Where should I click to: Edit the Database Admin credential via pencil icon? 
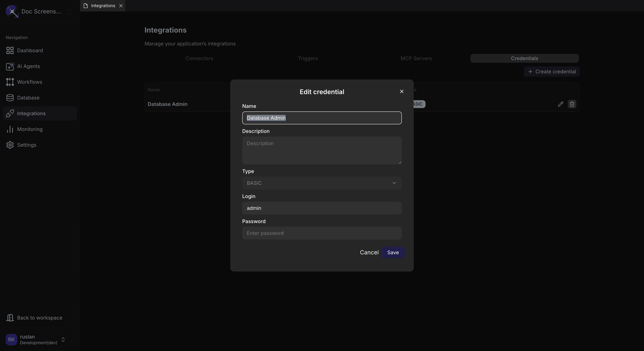click(560, 104)
